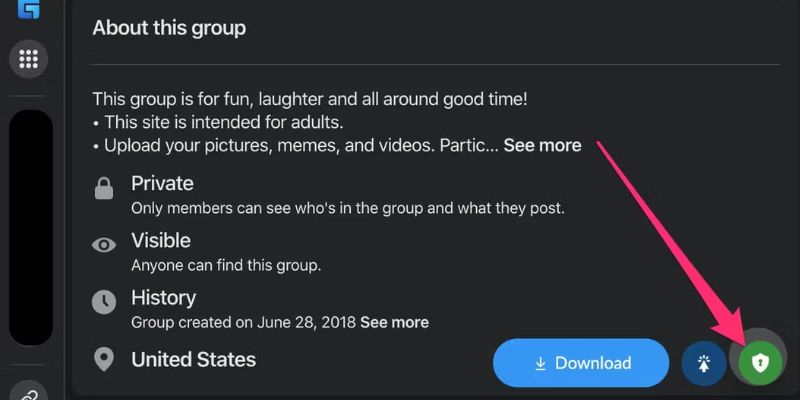Click the black vertical sidebar panel
This screenshot has height=400, width=800.
(31, 228)
